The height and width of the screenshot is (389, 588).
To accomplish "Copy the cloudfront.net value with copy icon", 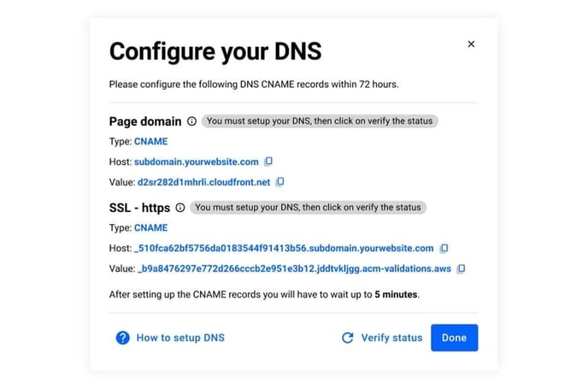I will [279, 182].
